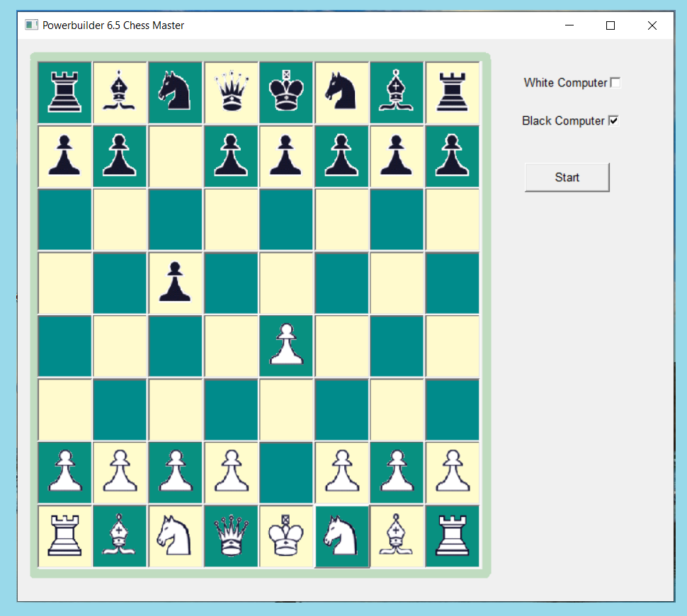Choose the white pawn on h2
The image size is (687, 616).
click(x=452, y=472)
